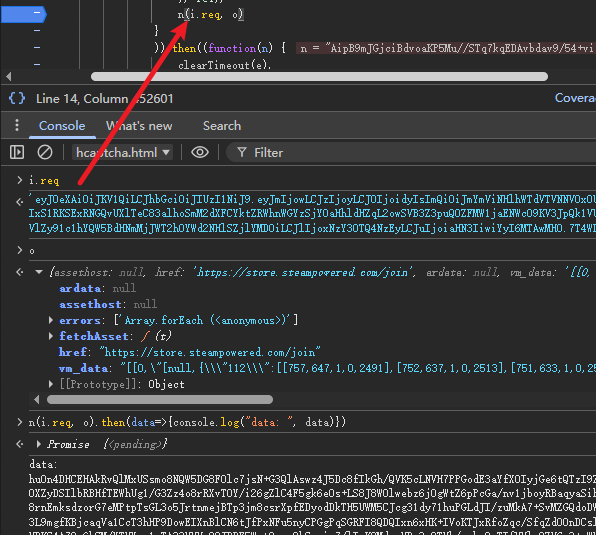Toggle the highlighted breakpoint marker in the gutter
Image resolution: width=596 pixels, height=535 pixels.
point(24,14)
